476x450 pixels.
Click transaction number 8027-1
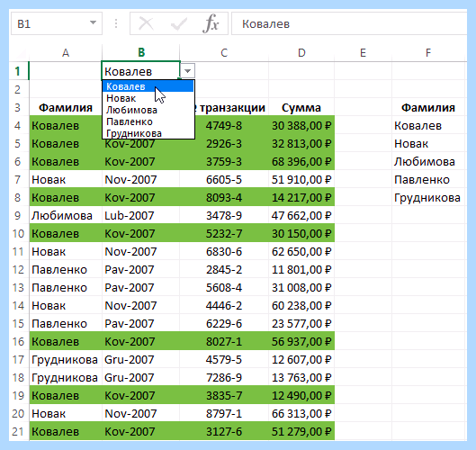tap(224, 342)
